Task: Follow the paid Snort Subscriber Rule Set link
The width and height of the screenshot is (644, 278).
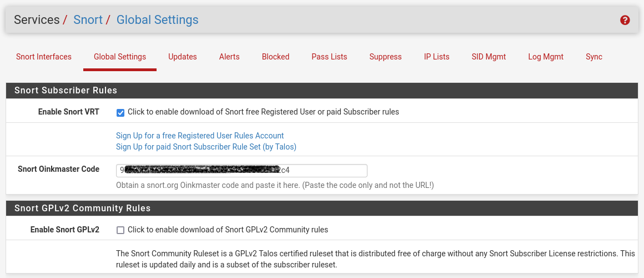Action: click(206, 147)
